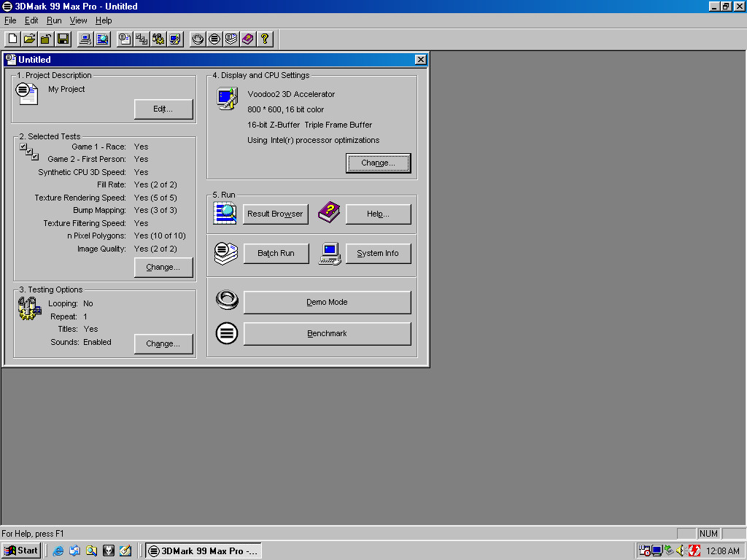Click the Project Description toolbar icon

125,39
